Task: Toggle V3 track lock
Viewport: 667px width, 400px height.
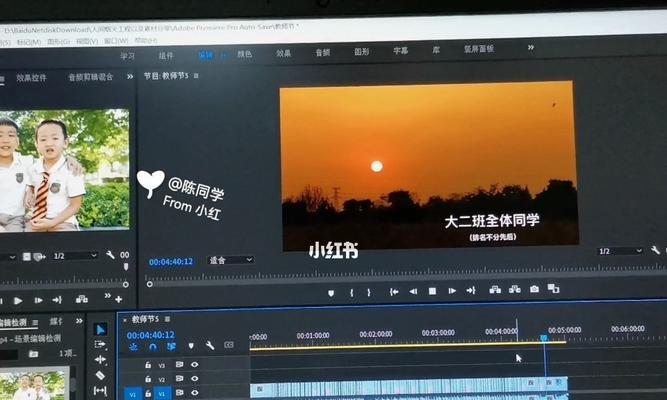Action: (148, 365)
